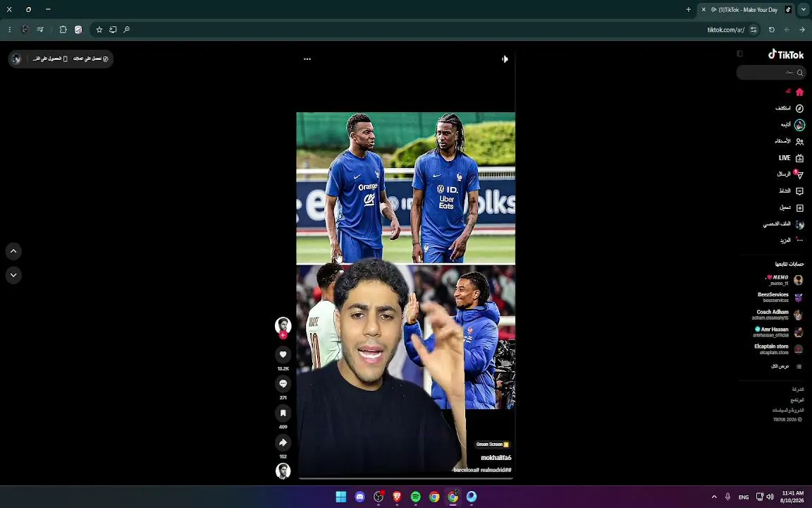This screenshot has width=812, height=508.
Task: Reload the page
Action: pos(772,30)
